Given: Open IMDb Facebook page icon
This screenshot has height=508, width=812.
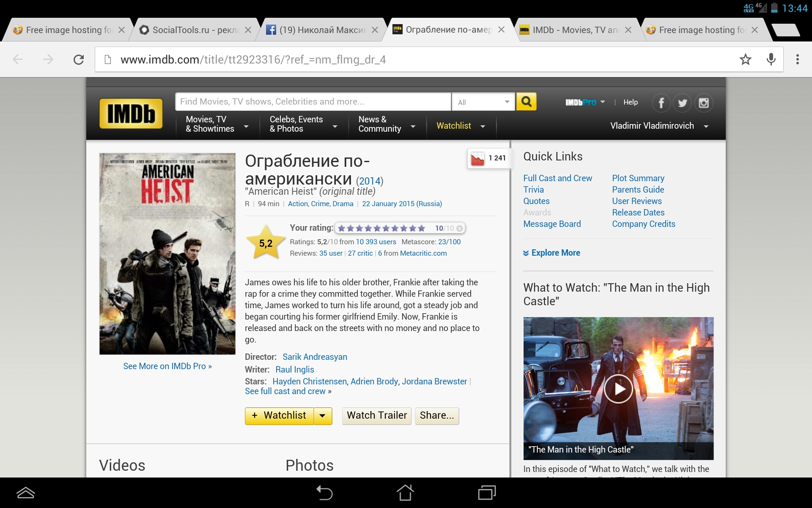Looking at the screenshot, I should [x=661, y=103].
